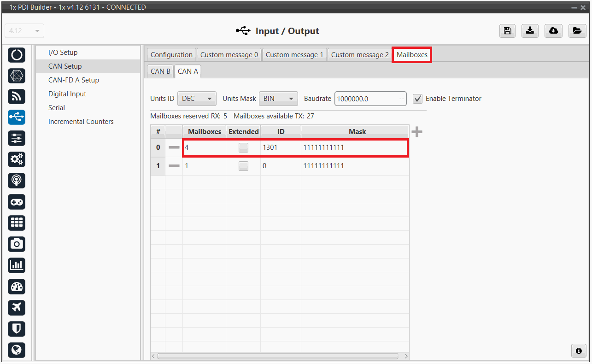Click the airplane icon in sidebar

point(17,307)
